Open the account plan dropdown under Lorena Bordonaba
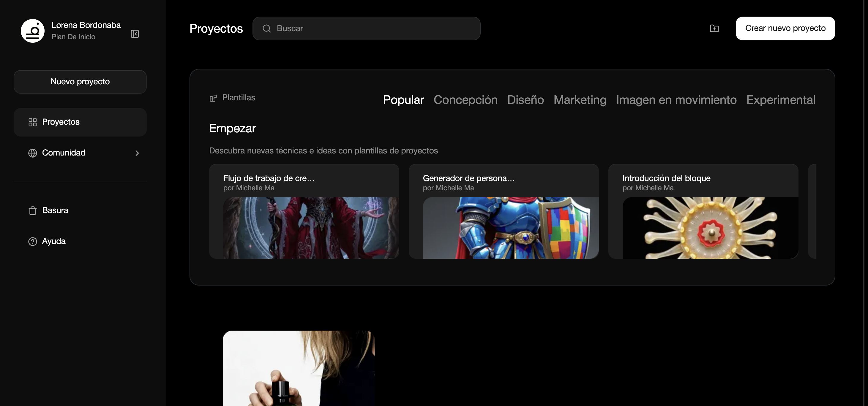 pyautogui.click(x=73, y=37)
